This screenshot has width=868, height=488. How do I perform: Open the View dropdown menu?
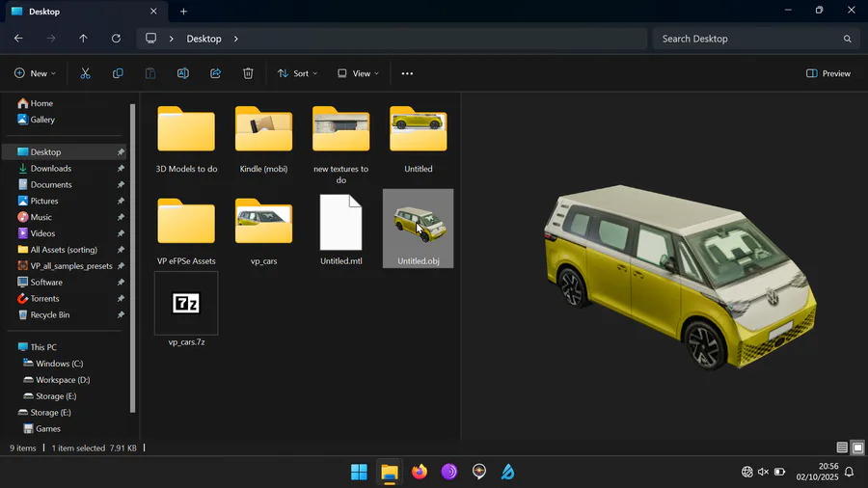pos(358,73)
